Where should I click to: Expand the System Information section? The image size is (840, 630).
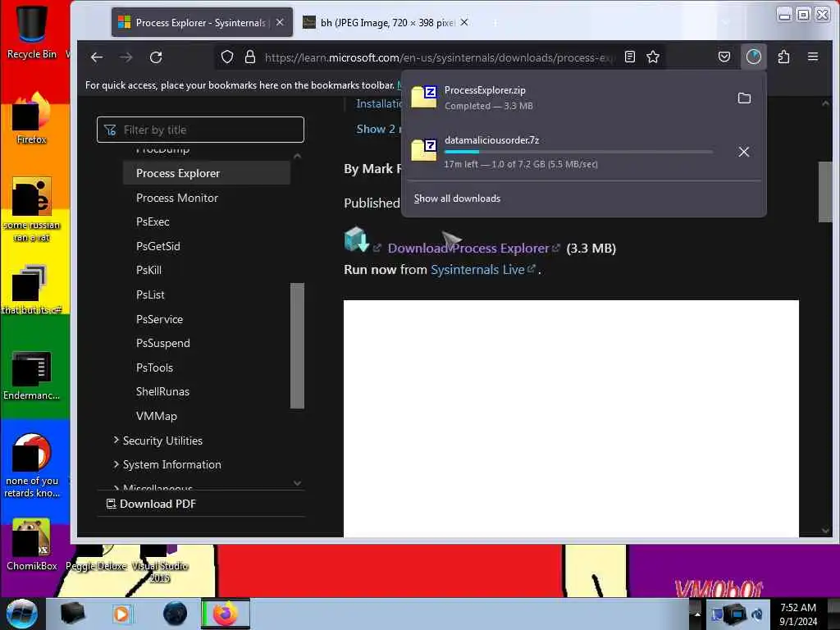pos(167,464)
